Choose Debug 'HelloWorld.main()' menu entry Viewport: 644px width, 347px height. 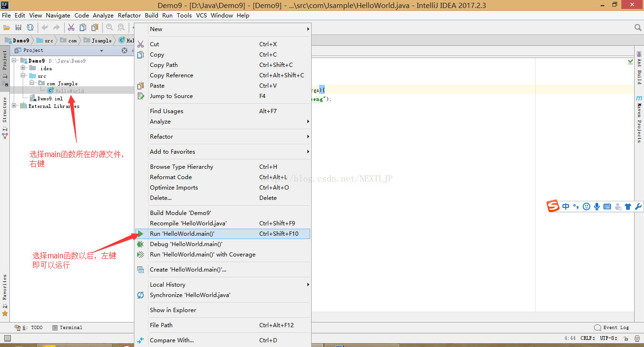point(223,244)
